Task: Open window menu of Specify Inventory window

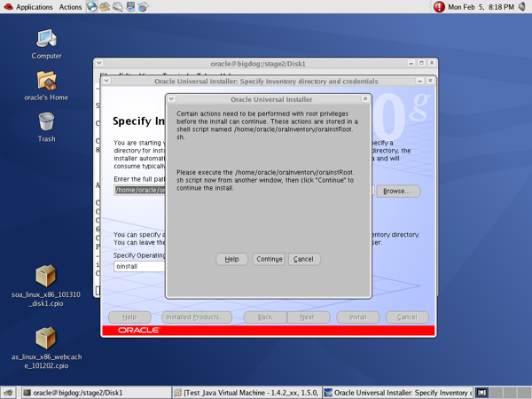Action: (x=106, y=81)
